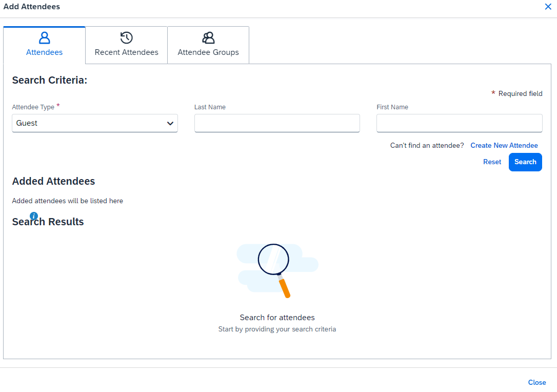The width and height of the screenshot is (557, 392).
Task: Click the blue Search button
Action: 525,162
